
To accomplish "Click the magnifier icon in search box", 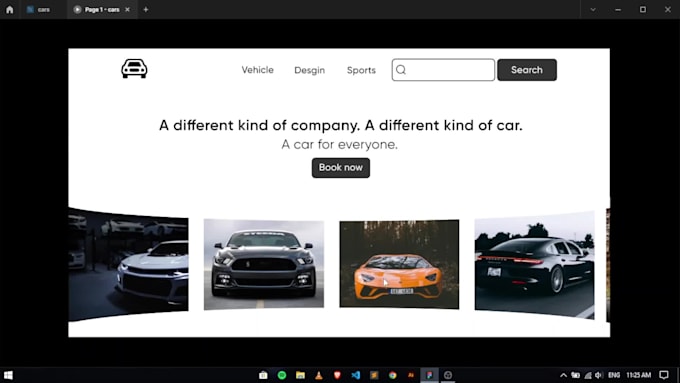I will [x=401, y=70].
